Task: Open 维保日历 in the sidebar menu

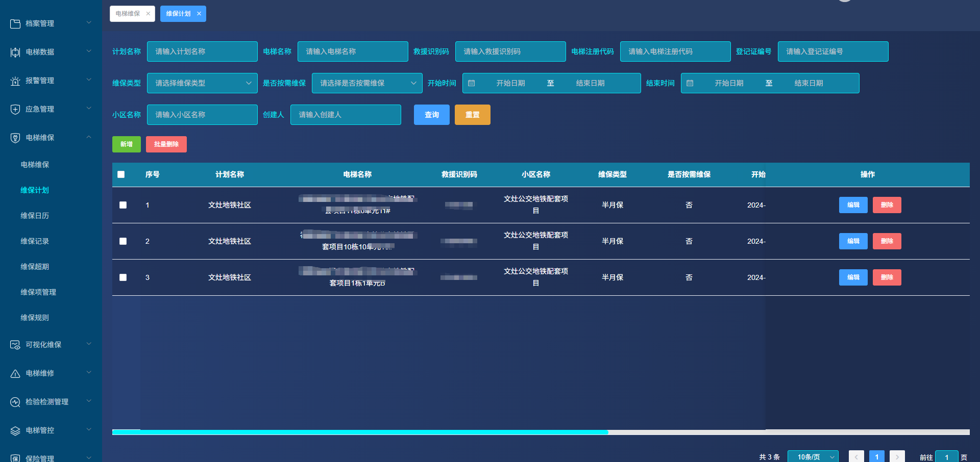Action: click(x=35, y=216)
